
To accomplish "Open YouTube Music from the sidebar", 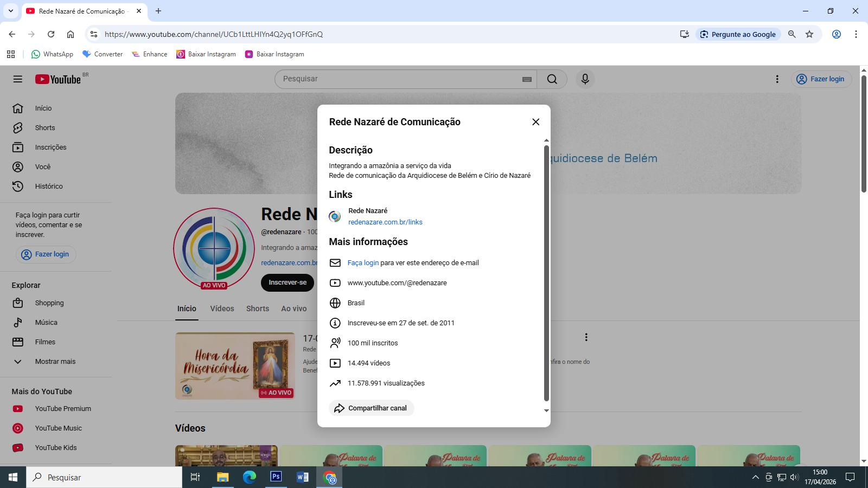I will [58, 428].
